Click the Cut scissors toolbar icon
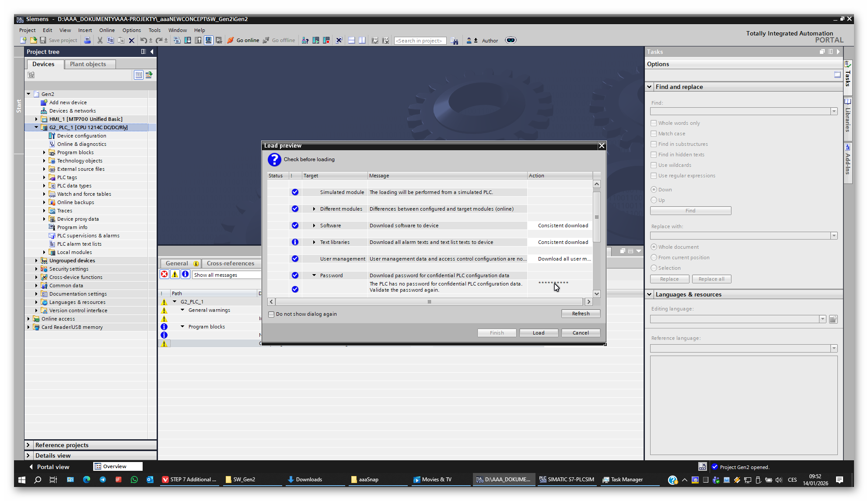The image size is (868, 501). pos(100,40)
